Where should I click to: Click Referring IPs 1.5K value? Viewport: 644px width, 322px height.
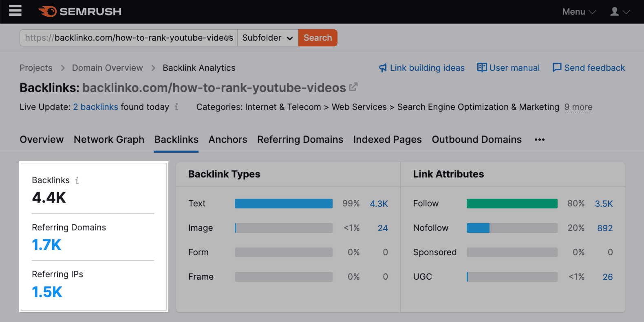pos(47,292)
